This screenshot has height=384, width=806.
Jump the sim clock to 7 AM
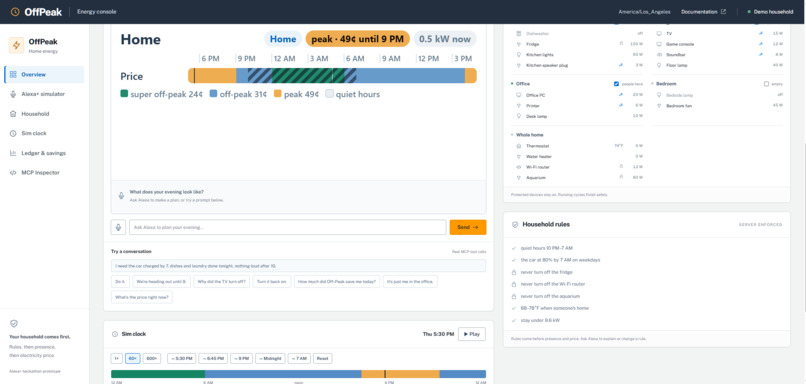(299, 358)
